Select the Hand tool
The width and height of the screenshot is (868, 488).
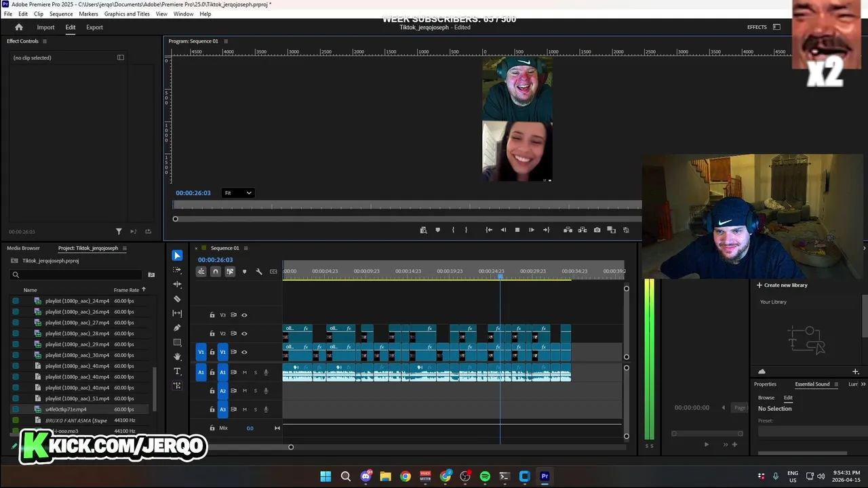click(x=177, y=357)
